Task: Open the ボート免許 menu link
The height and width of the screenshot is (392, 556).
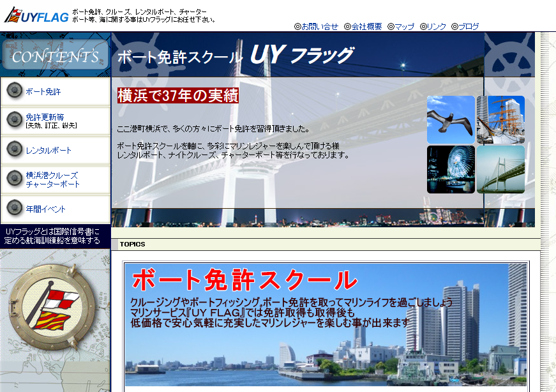Action: [x=43, y=91]
